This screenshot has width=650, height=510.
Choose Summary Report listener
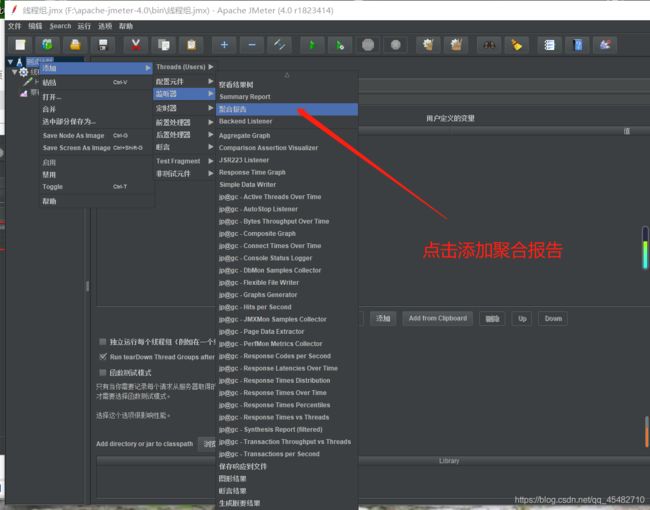[287, 97]
